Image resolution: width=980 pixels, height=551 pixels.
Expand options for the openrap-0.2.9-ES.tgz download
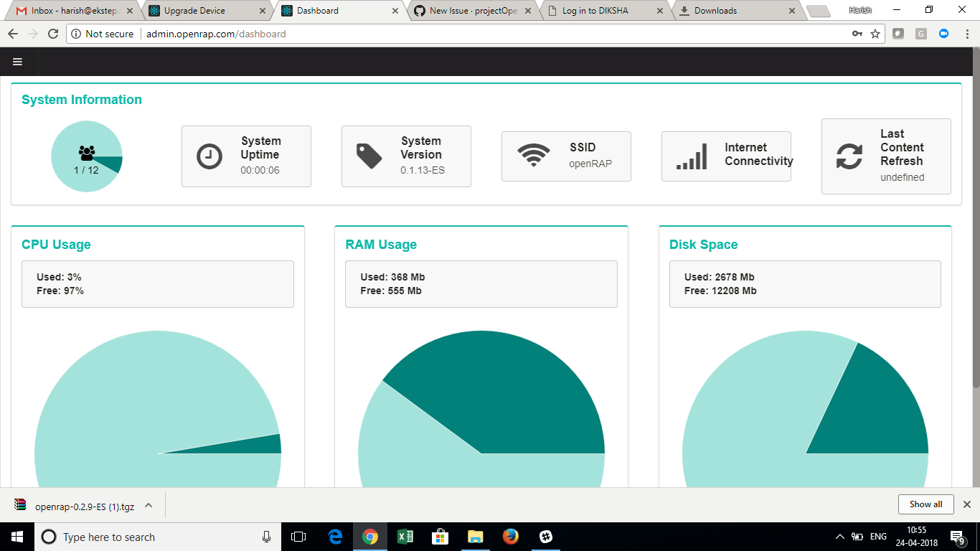tap(149, 504)
